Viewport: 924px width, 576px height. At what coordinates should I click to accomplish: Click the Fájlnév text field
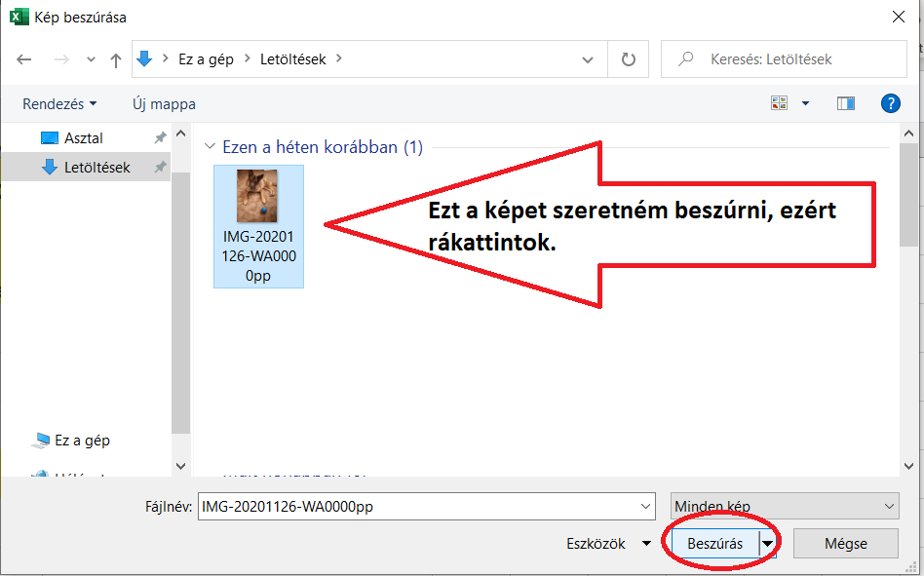[x=419, y=507]
